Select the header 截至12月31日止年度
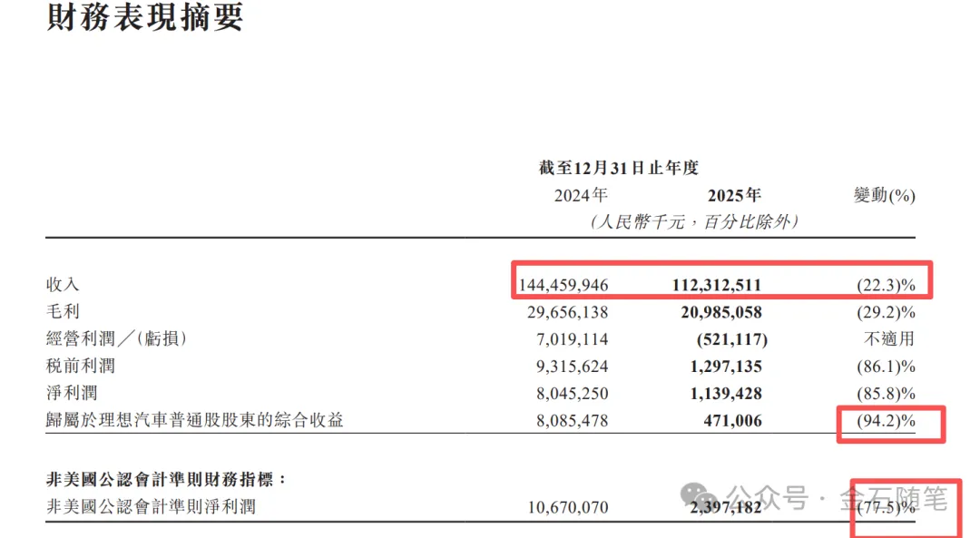This screenshot has height=538, width=980. 619,168
